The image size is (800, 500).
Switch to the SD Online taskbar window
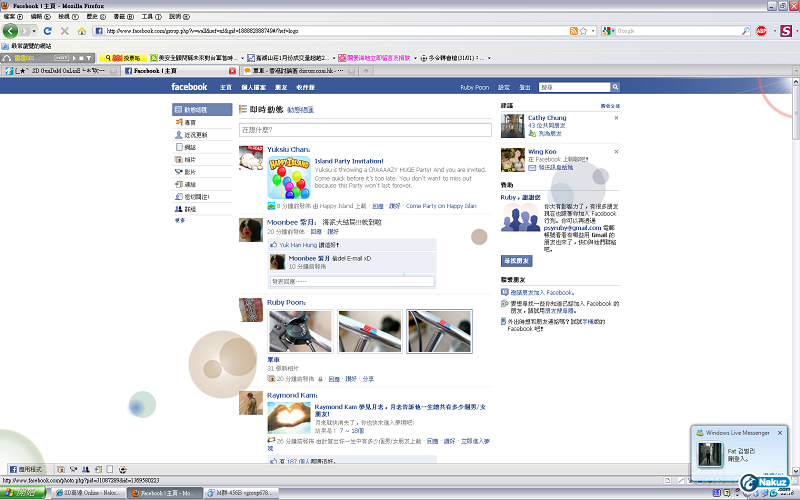tap(88, 493)
